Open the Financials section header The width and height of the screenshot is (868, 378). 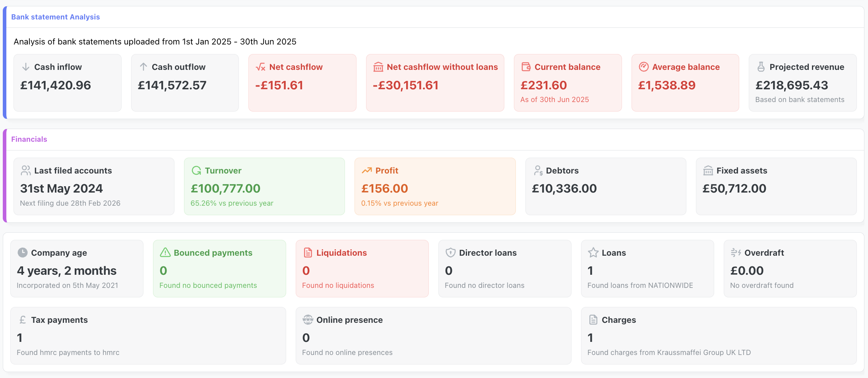(x=29, y=139)
